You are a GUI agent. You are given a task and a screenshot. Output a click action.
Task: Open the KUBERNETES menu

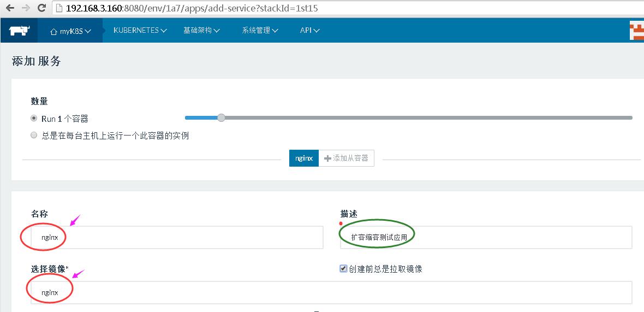pos(140,31)
